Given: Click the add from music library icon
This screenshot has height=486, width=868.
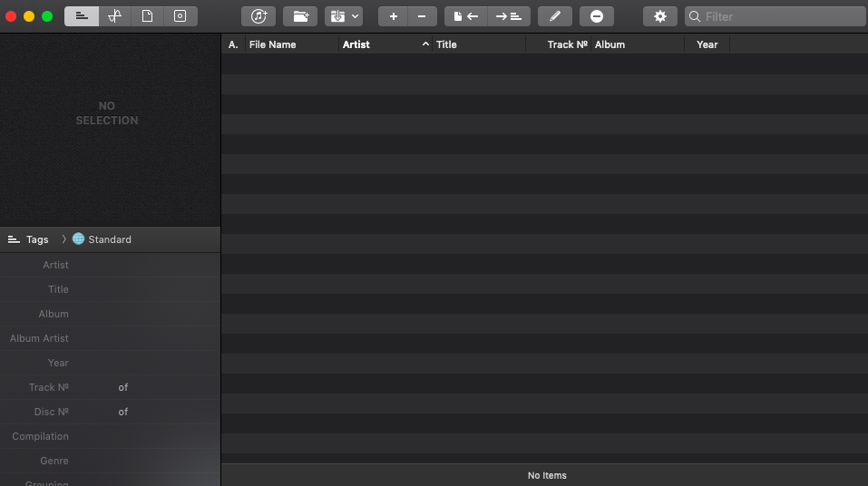Looking at the screenshot, I should click(x=258, y=16).
